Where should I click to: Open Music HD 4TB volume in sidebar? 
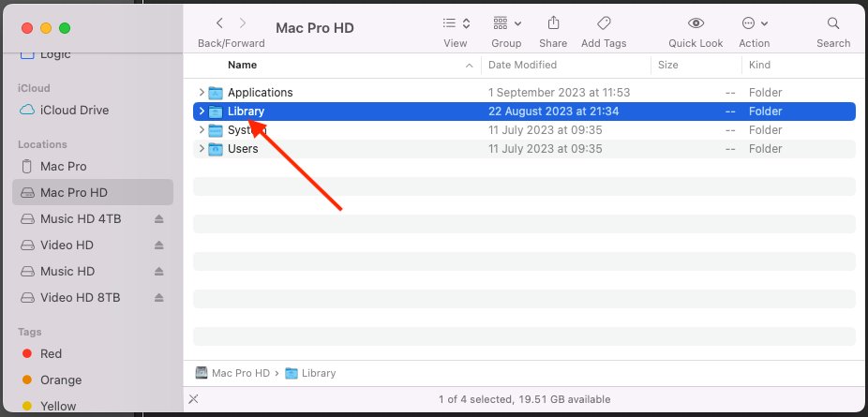click(x=81, y=219)
